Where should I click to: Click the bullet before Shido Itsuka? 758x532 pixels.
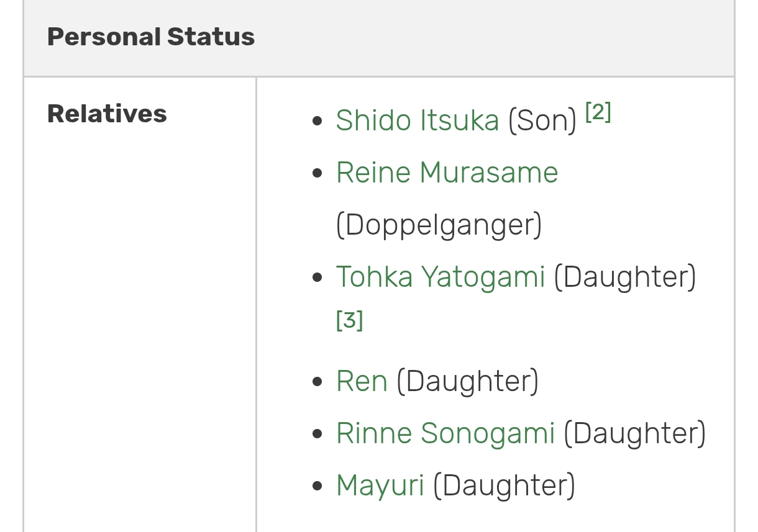tap(319, 121)
